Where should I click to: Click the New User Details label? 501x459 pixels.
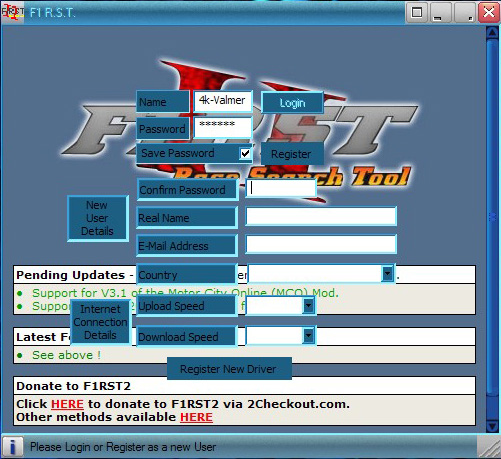click(98, 218)
